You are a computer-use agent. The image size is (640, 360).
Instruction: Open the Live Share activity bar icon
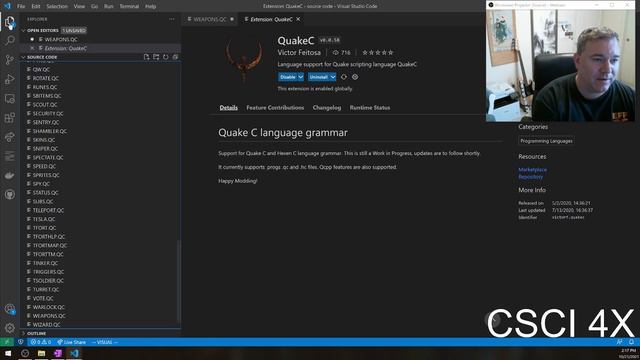click(9, 137)
